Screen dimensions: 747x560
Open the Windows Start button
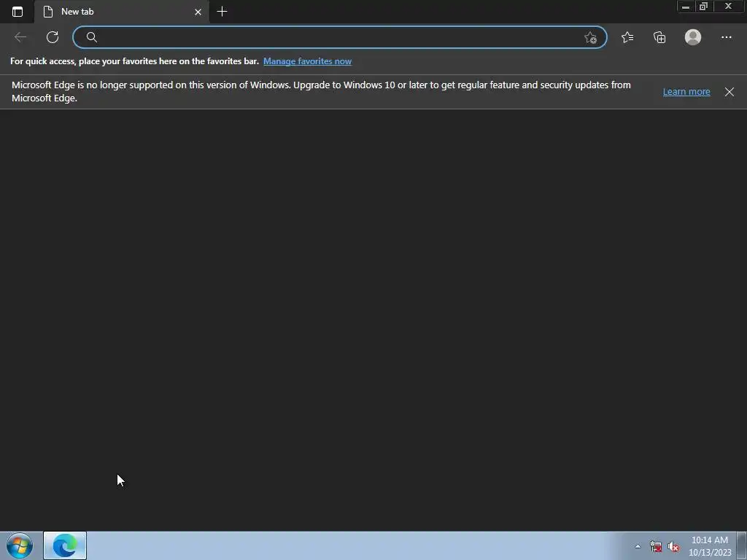pos(20,545)
